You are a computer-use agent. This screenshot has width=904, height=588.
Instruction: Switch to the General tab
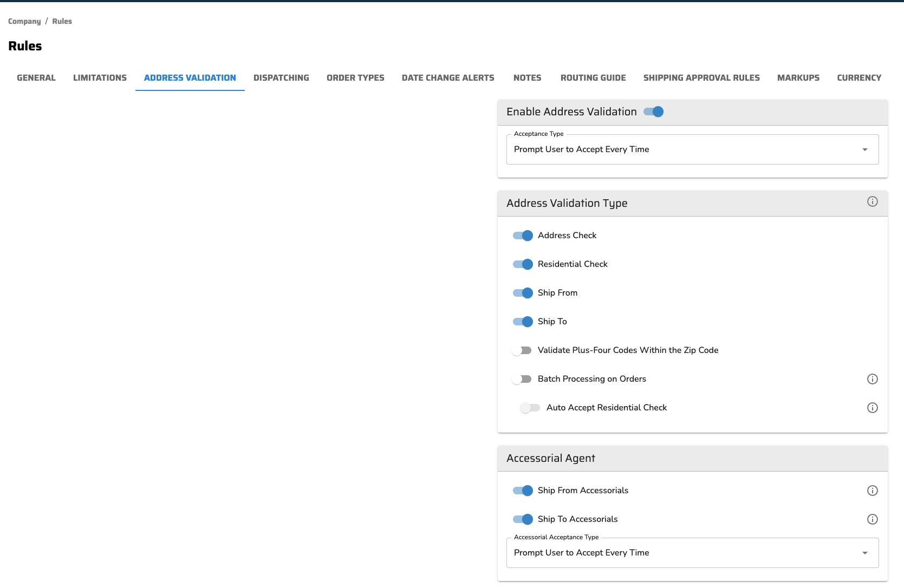(36, 78)
